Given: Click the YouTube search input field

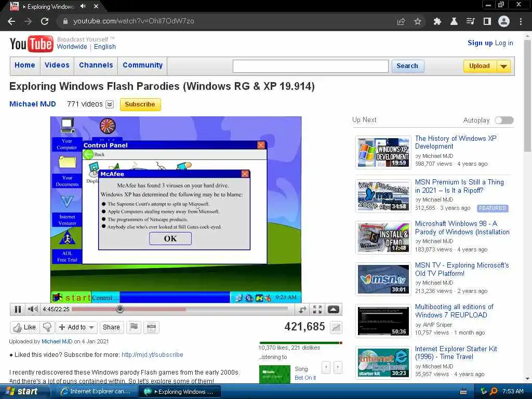Looking at the screenshot, I should 311,66.
